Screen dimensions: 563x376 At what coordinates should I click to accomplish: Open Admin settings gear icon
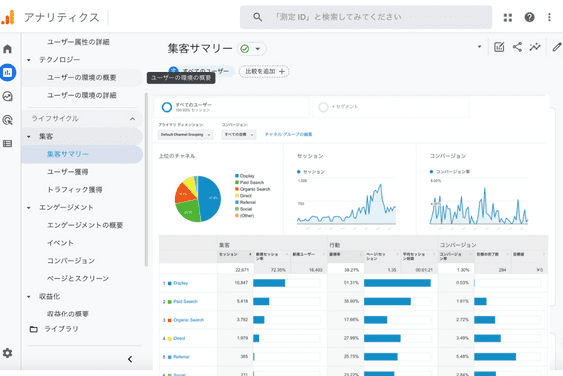(8, 353)
